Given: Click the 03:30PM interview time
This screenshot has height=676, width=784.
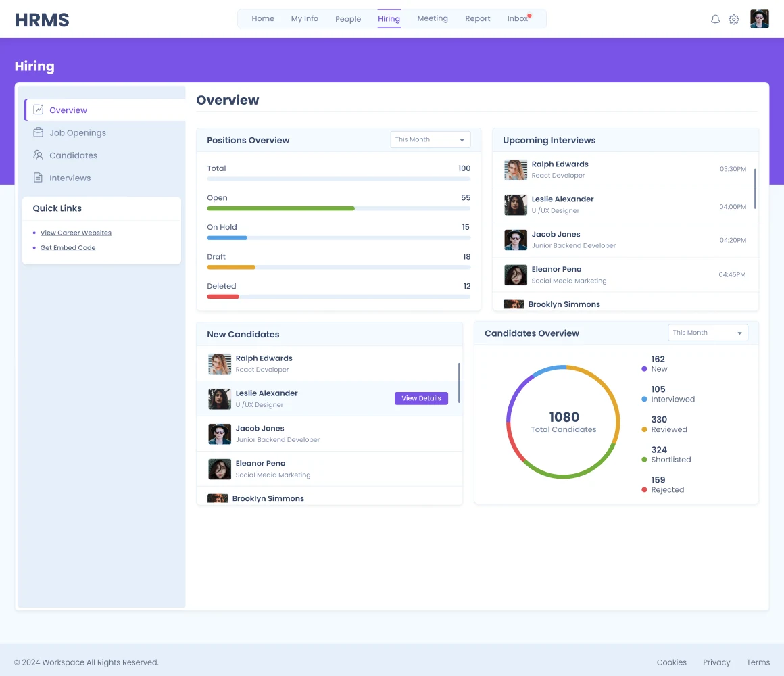Looking at the screenshot, I should (x=733, y=169).
